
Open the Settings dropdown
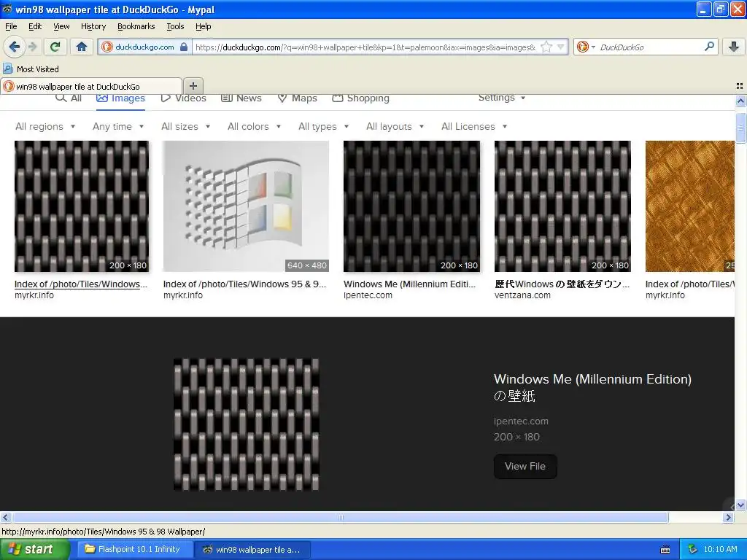[502, 98]
